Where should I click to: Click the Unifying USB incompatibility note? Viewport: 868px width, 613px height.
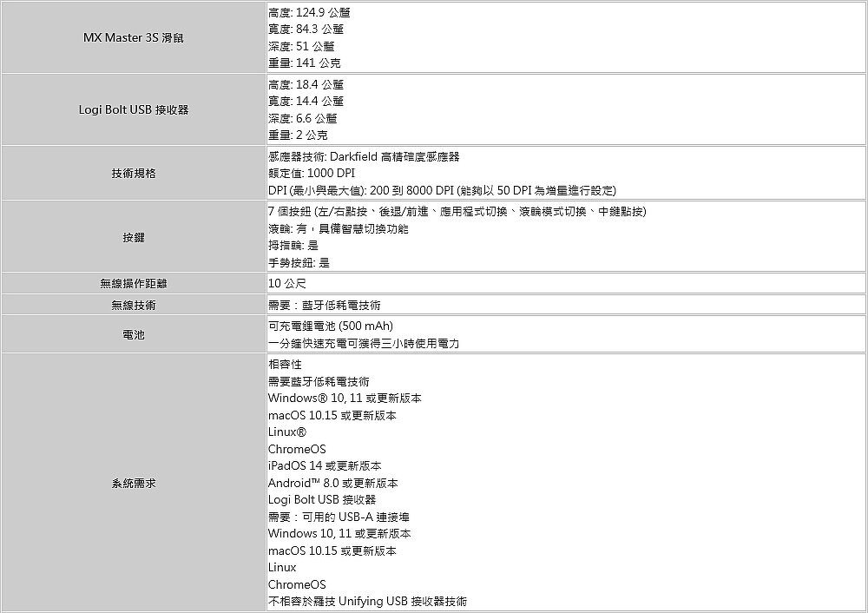(367, 602)
